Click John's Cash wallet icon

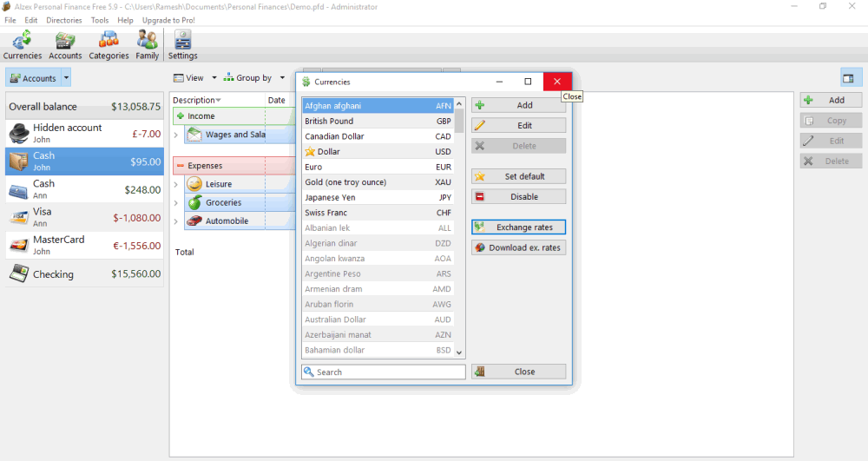tap(19, 161)
